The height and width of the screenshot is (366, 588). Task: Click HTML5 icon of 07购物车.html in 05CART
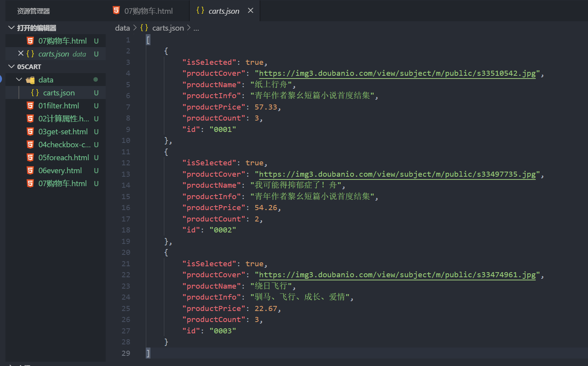[x=30, y=183]
